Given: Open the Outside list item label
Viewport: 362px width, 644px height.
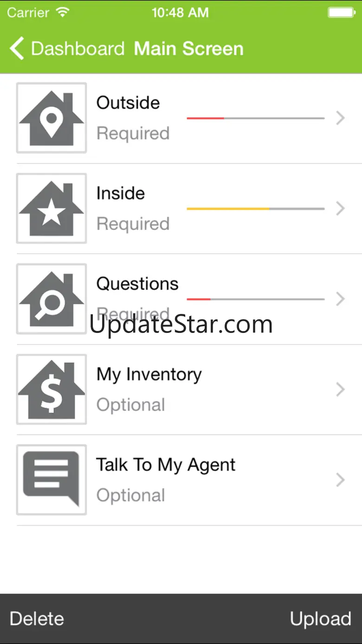Looking at the screenshot, I should (x=128, y=103).
